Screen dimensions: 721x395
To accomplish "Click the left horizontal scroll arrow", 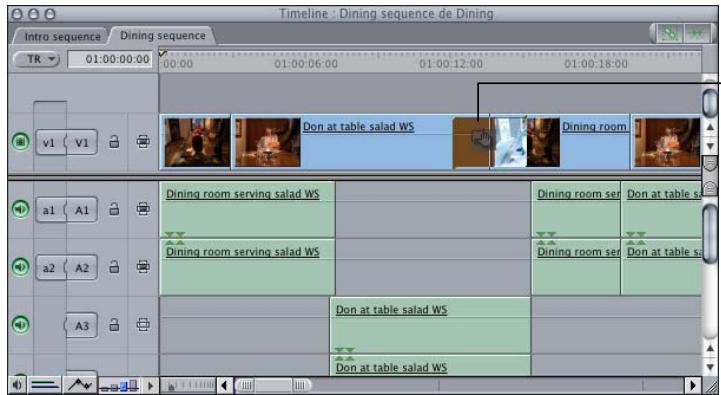I will pos(225,385).
